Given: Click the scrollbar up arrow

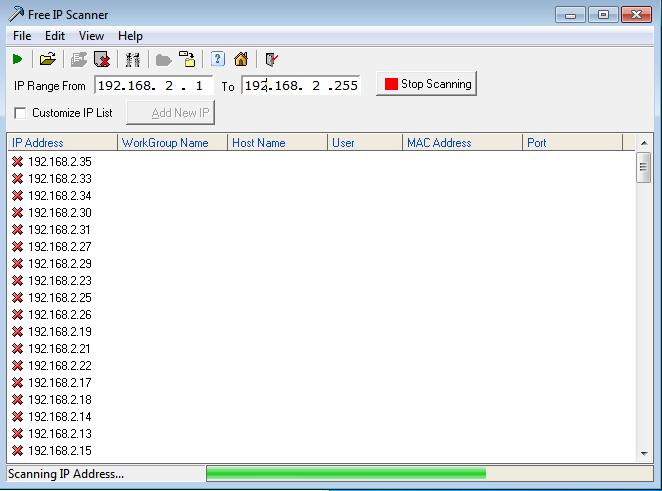Looking at the screenshot, I should coord(644,143).
